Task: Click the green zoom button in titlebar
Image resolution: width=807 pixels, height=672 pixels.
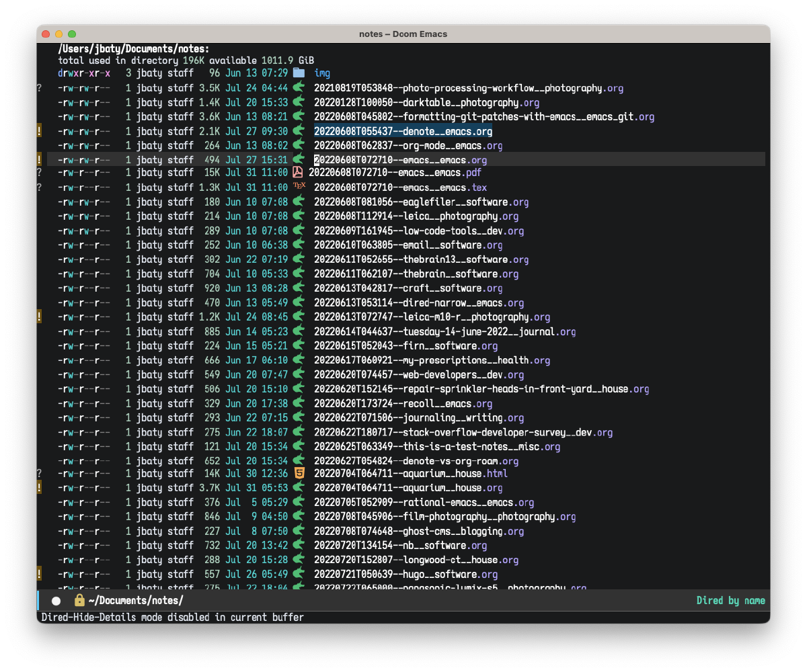Action: (72, 33)
